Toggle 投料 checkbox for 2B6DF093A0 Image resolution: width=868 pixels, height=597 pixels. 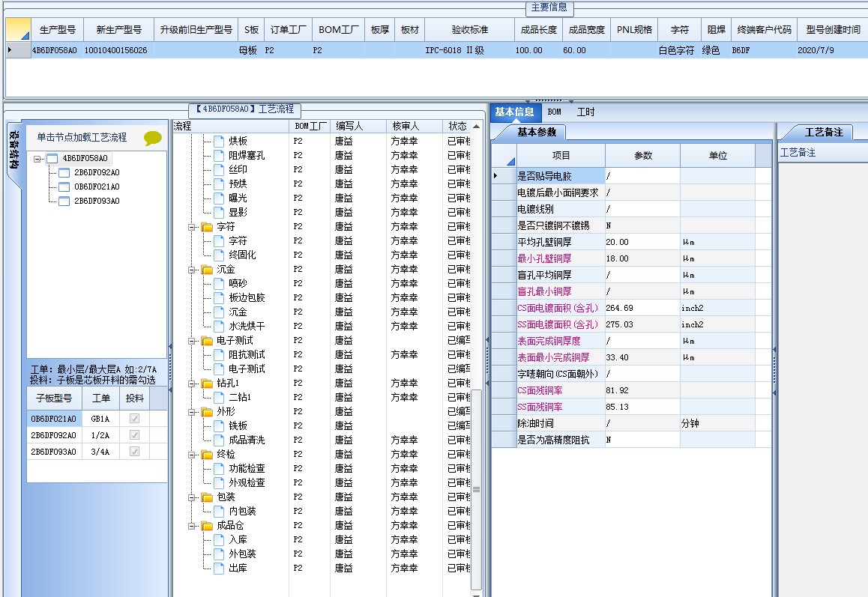pyautogui.click(x=134, y=452)
